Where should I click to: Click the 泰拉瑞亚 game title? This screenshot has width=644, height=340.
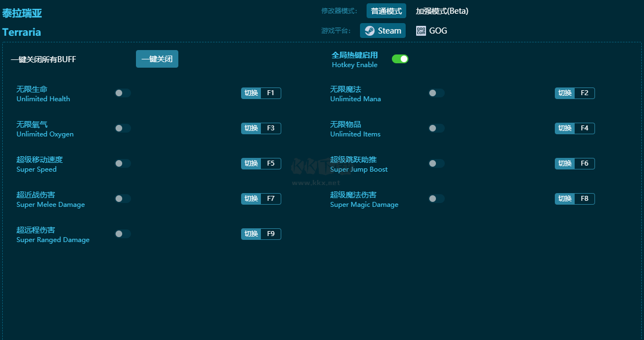point(22,13)
